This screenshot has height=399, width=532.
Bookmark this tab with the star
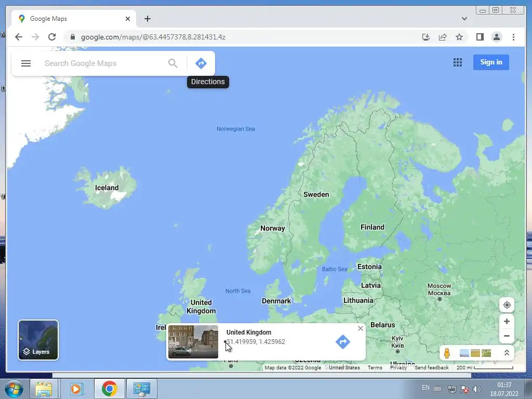click(459, 37)
